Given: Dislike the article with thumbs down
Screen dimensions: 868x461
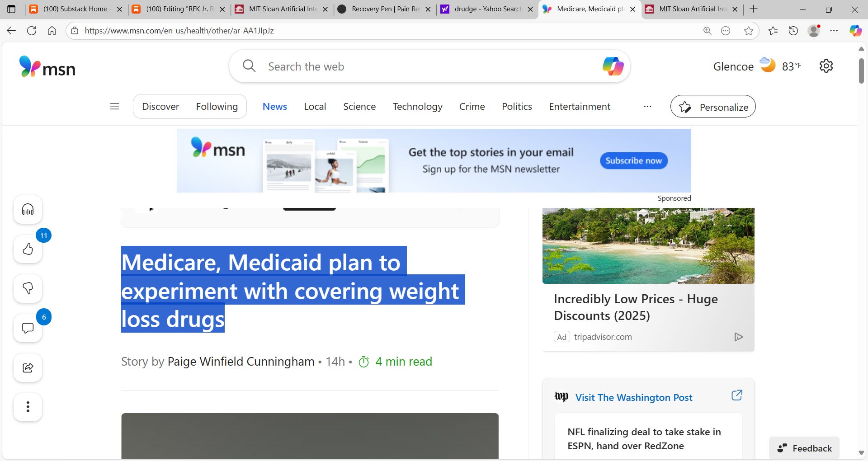Looking at the screenshot, I should point(28,288).
